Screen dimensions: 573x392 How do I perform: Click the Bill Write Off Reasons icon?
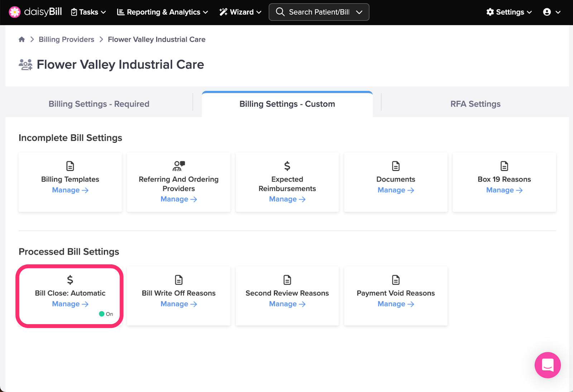(179, 280)
